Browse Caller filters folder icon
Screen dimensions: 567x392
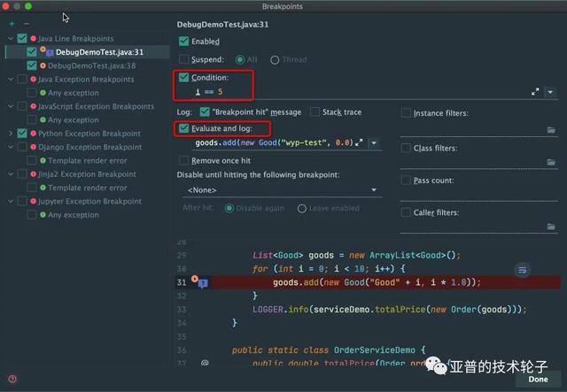pos(551,227)
